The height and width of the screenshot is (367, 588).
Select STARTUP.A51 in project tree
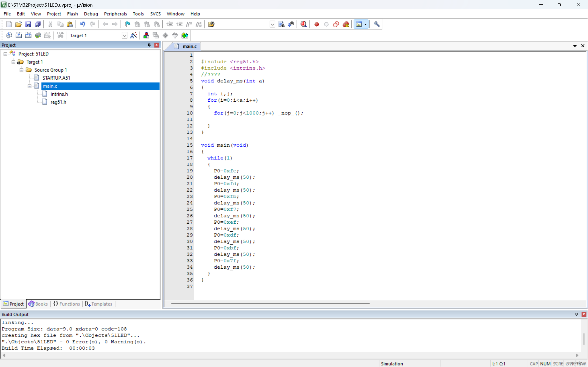pos(56,78)
